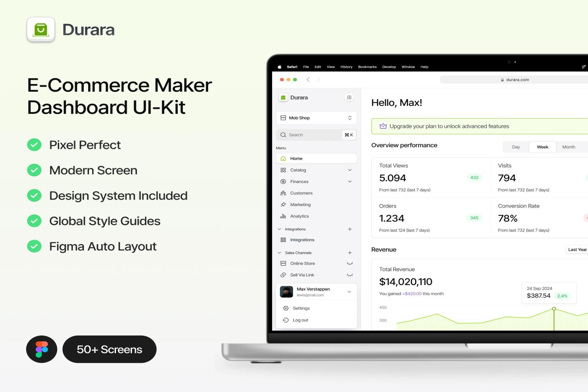Expand the Finances submenu chevron
Screen dimensions: 588x392
coord(350,182)
